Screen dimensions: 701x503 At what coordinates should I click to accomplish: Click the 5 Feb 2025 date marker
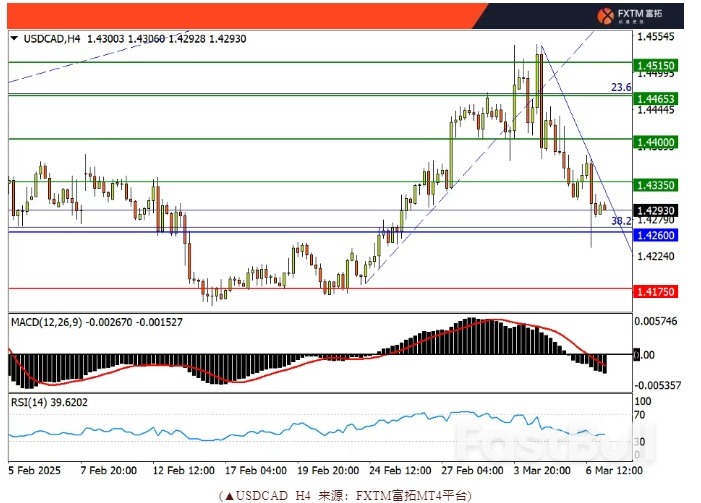click(35, 468)
